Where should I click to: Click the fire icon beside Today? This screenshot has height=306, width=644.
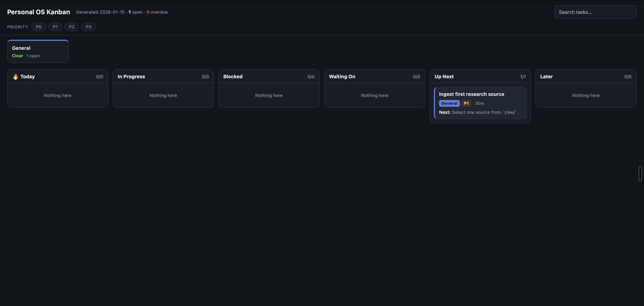pos(15,76)
